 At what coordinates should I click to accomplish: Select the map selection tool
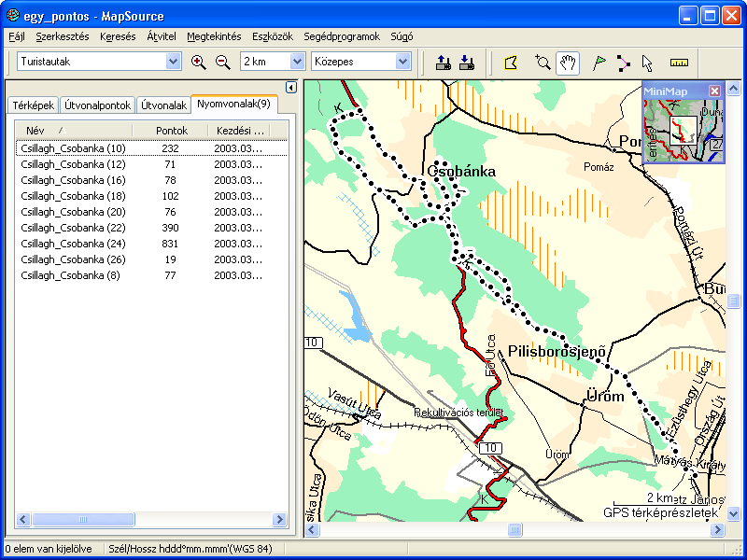(510, 63)
